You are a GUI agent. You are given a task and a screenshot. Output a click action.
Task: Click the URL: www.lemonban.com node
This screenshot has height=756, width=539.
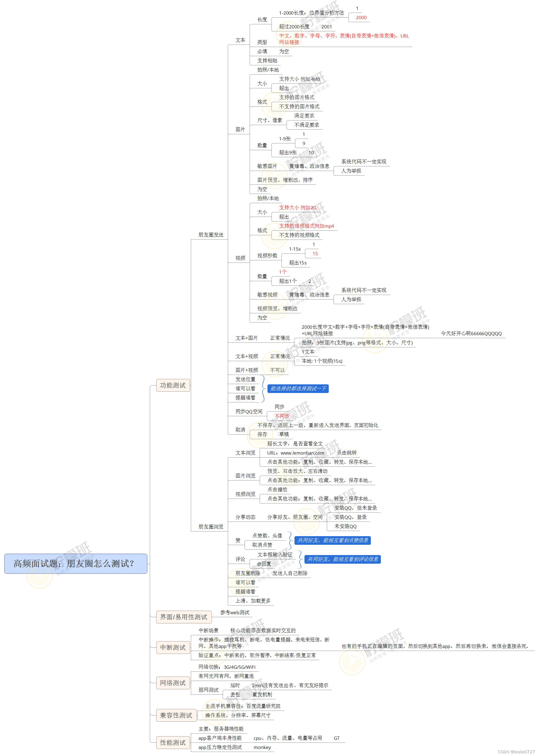(295, 453)
